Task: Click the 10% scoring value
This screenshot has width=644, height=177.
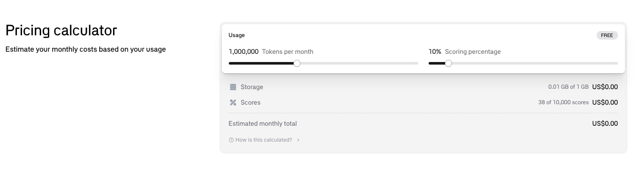Action: (x=435, y=52)
